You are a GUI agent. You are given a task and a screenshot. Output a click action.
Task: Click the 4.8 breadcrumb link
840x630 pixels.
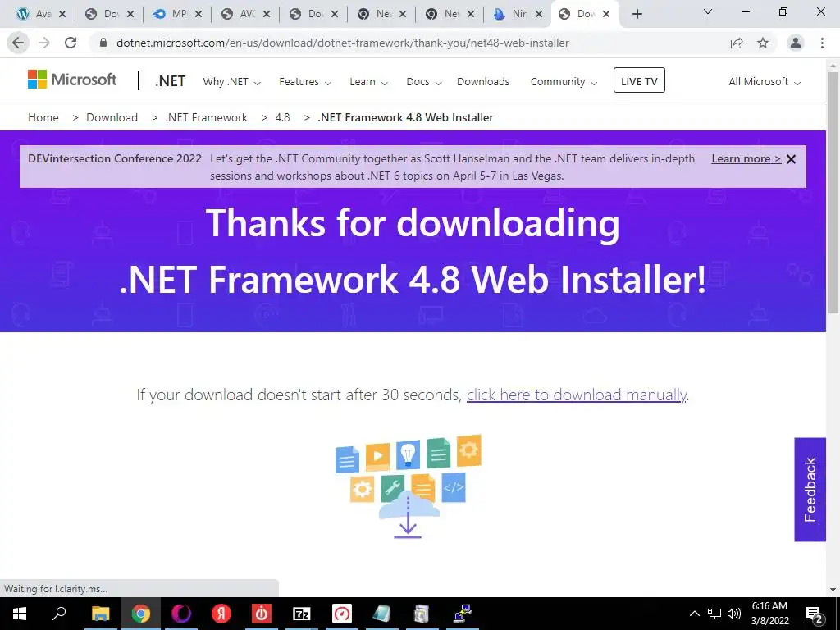pos(282,118)
